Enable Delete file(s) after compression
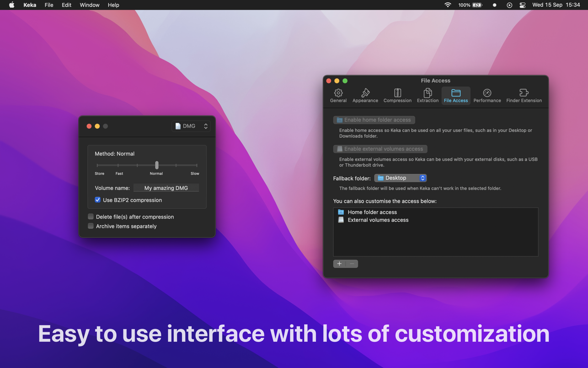The image size is (588, 368). click(x=91, y=216)
